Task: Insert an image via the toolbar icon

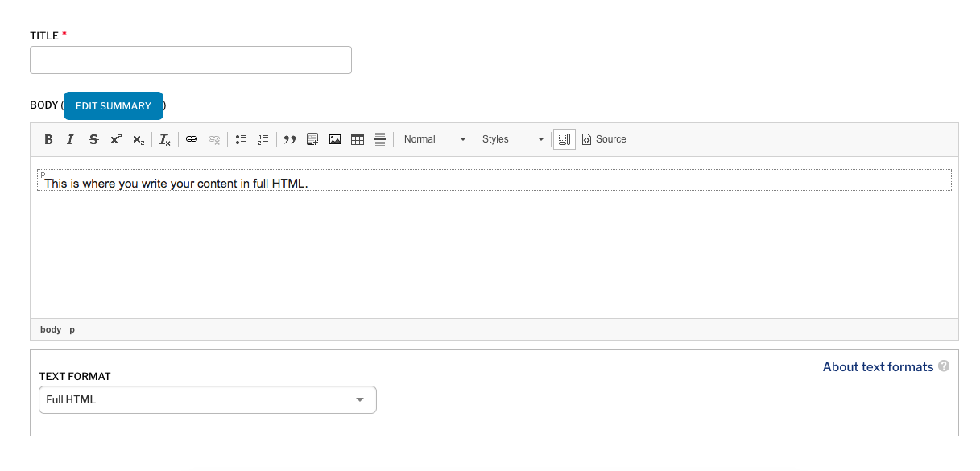Action: [x=335, y=139]
